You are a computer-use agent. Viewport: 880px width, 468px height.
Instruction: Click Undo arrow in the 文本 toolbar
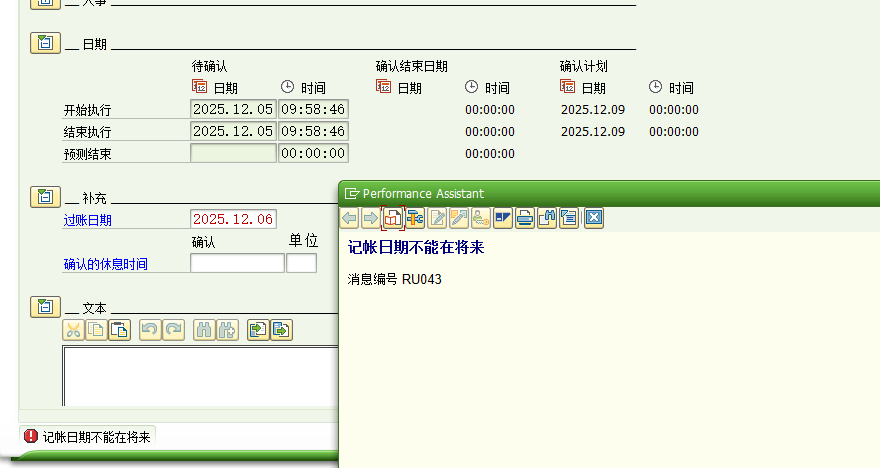tap(150, 329)
